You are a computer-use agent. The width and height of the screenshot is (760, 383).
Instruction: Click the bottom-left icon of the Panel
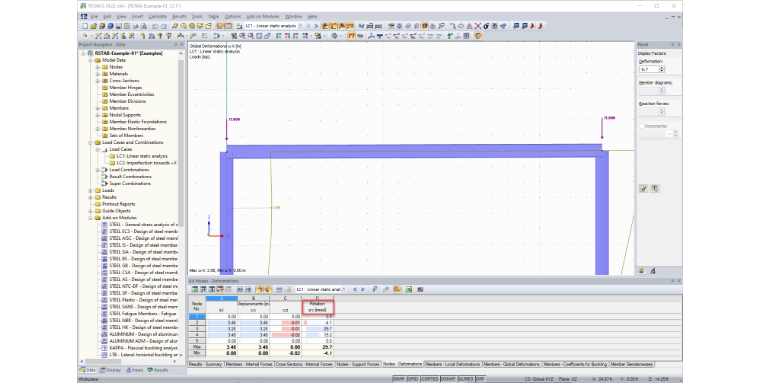click(x=642, y=271)
